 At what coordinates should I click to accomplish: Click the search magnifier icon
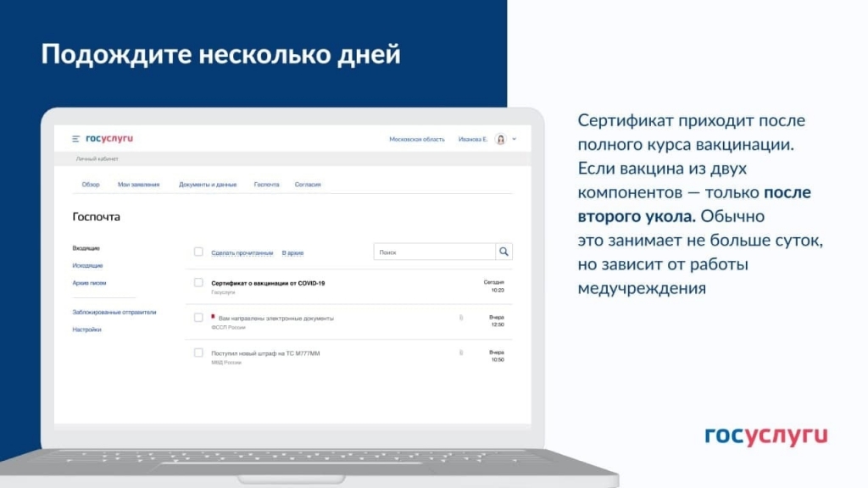point(504,252)
